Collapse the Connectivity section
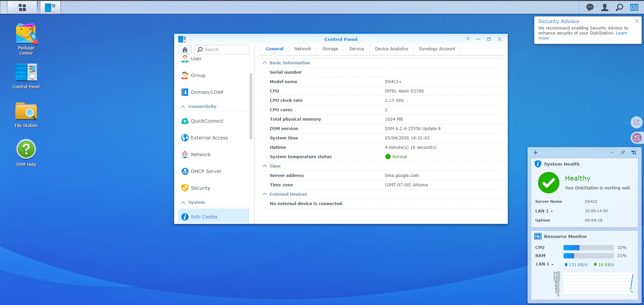This screenshot has width=644, height=305. click(x=183, y=107)
